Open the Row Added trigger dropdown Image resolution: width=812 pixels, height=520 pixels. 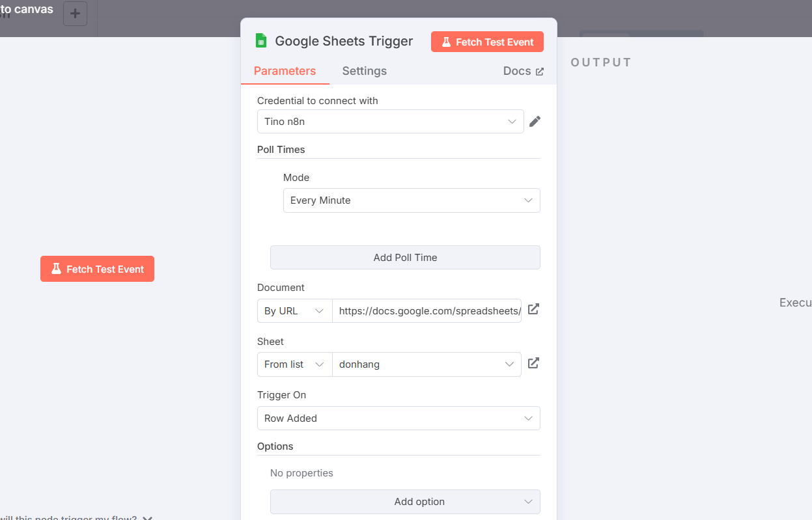tap(399, 418)
